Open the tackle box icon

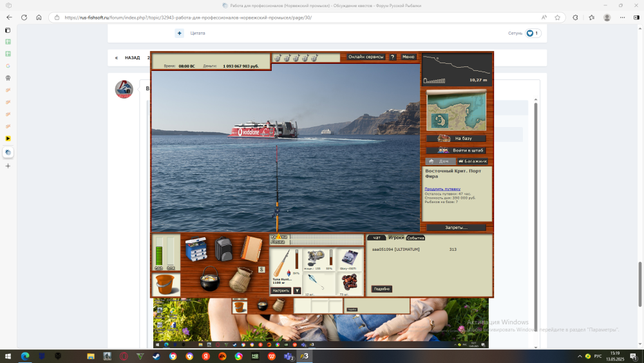[196, 248]
